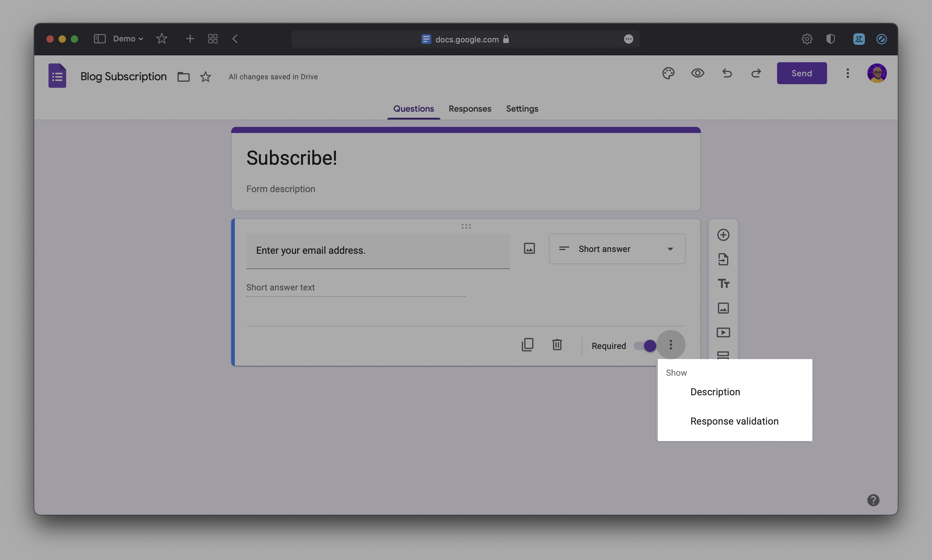Add a title and description block
Screen dimensions: 932x560
(x=723, y=284)
